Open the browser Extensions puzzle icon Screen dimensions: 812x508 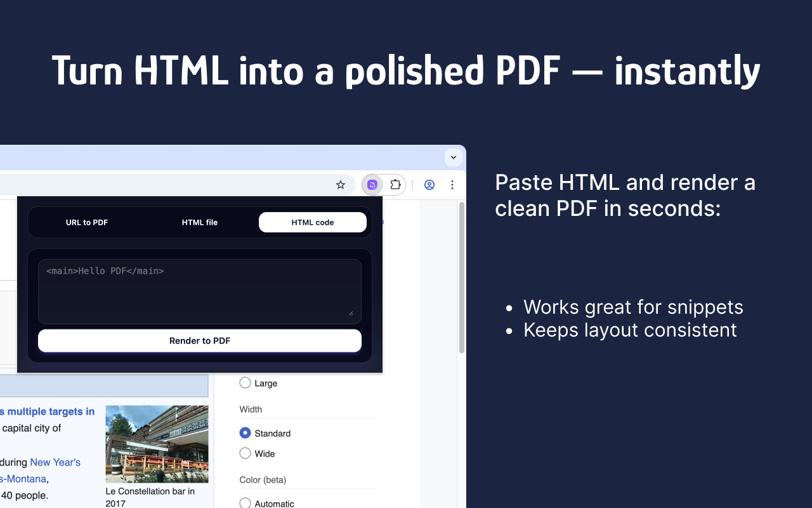pos(395,185)
